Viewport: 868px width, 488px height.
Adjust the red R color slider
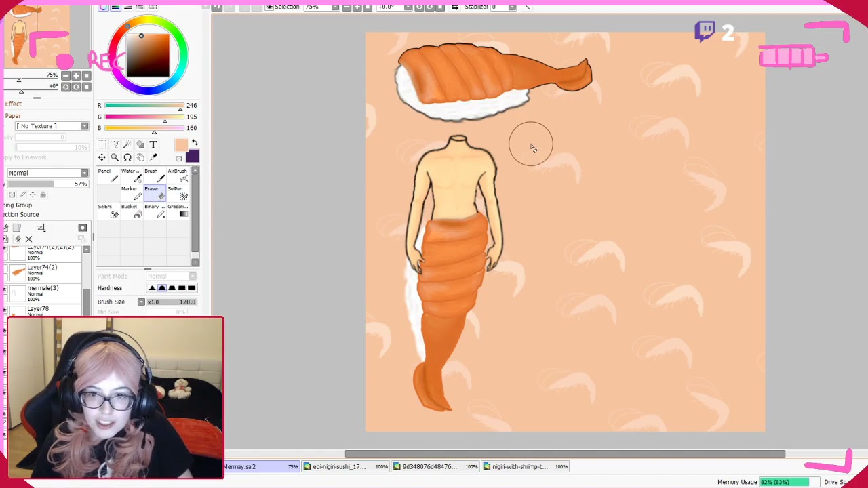click(x=144, y=106)
